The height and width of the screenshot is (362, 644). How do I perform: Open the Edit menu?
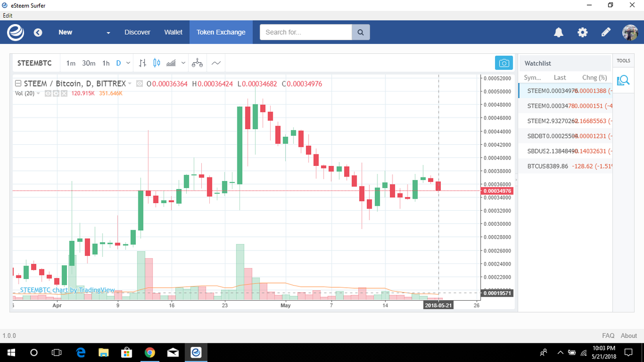tap(8, 15)
